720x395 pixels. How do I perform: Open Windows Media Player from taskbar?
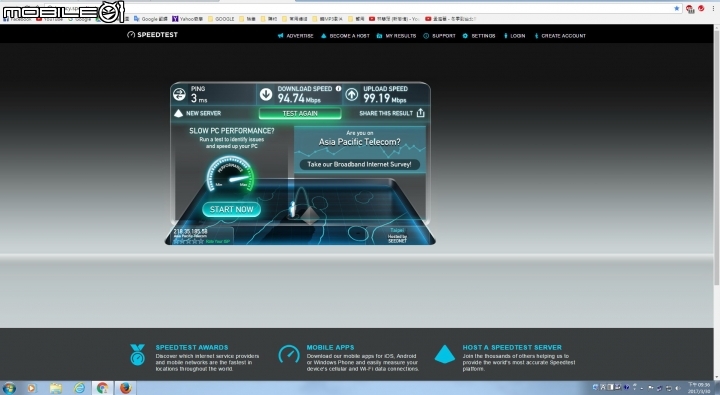[x=32, y=388]
